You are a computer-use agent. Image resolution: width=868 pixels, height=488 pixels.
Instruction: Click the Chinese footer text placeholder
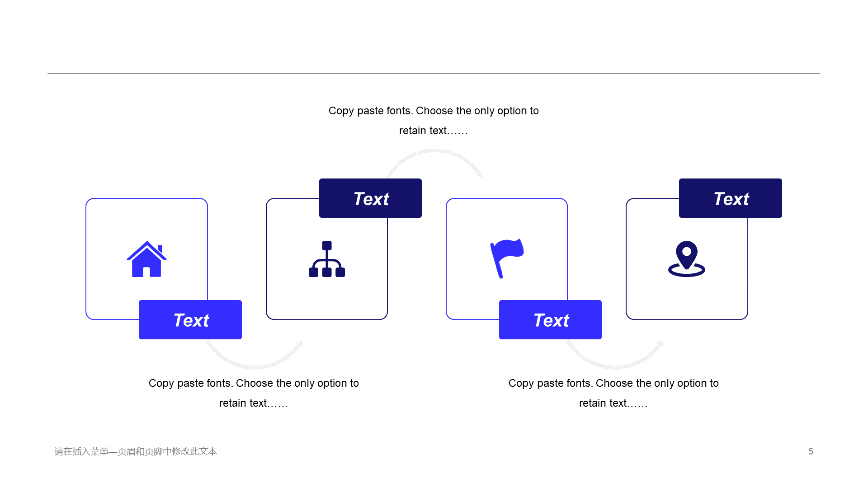click(136, 451)
